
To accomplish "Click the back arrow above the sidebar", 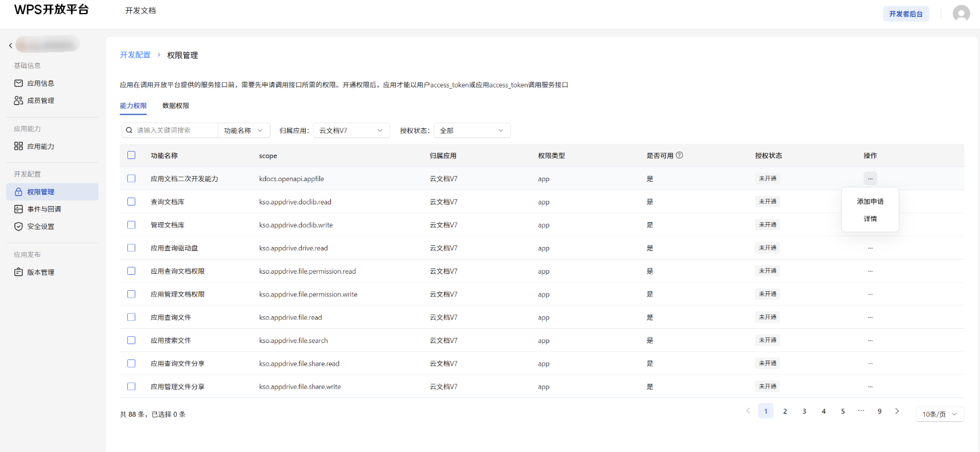I will tap(10, 45).
